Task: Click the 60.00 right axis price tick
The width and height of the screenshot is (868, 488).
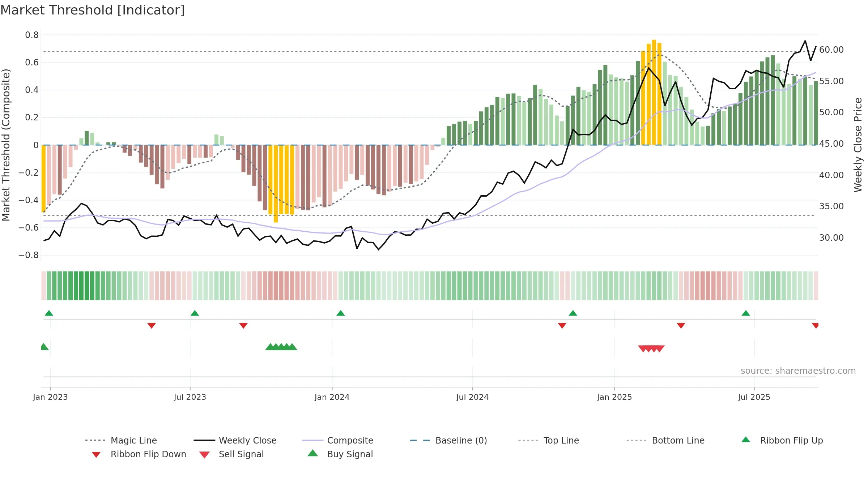Action: click(x=831, y=50)
